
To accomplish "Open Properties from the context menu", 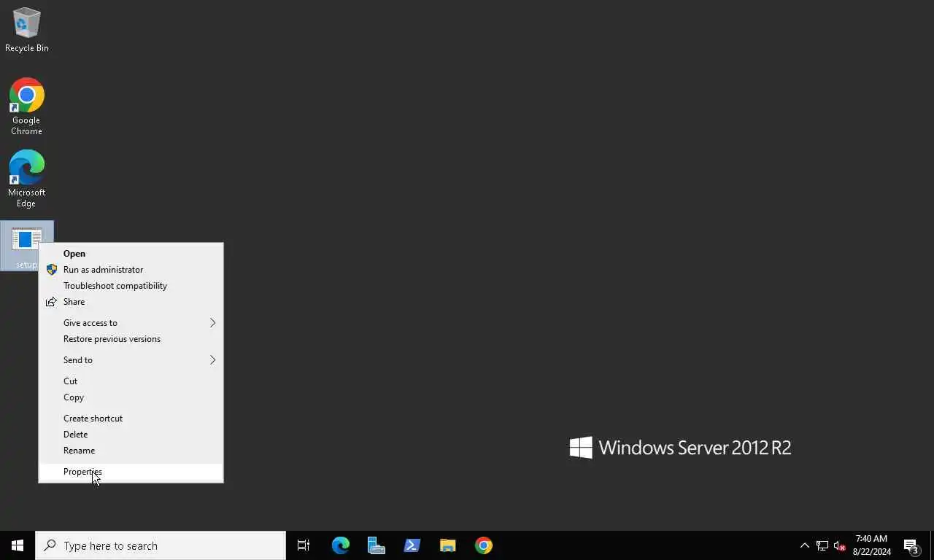I will pyautogui.click(x=131, y=472).
